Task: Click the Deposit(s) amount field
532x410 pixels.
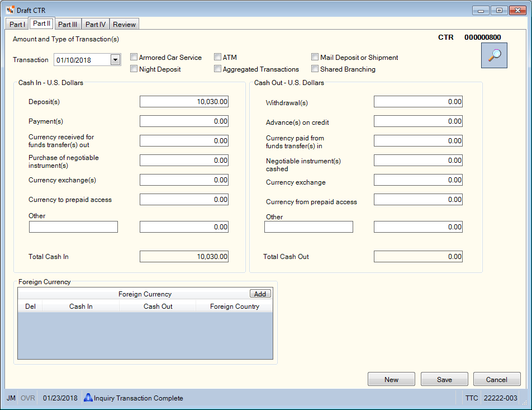Action: (184, 102)
